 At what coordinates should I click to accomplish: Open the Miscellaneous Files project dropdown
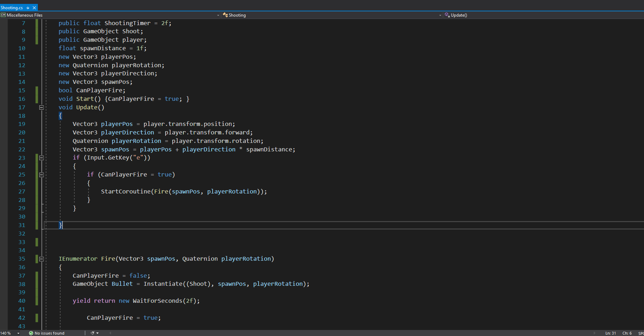(218, 15)
